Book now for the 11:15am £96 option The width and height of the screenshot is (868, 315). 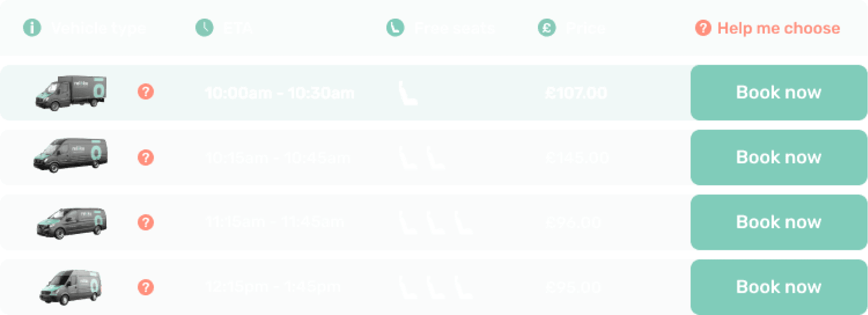(x=777, y=222)
